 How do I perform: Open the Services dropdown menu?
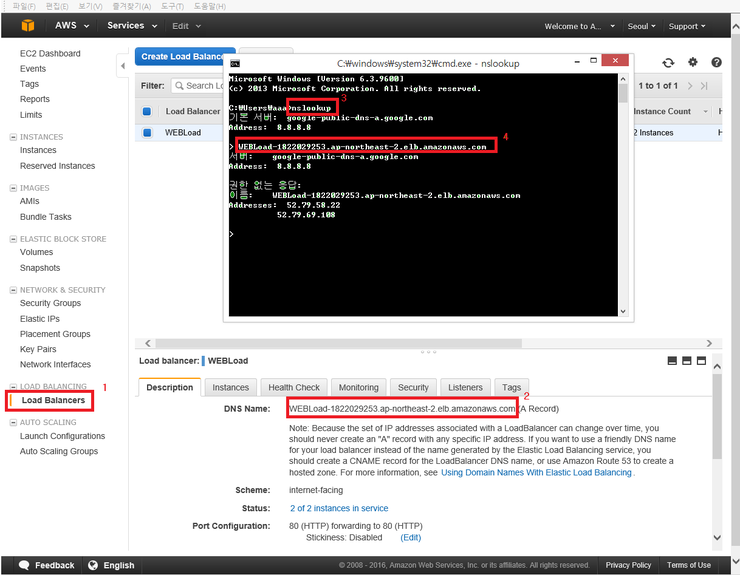coord(130,26)
